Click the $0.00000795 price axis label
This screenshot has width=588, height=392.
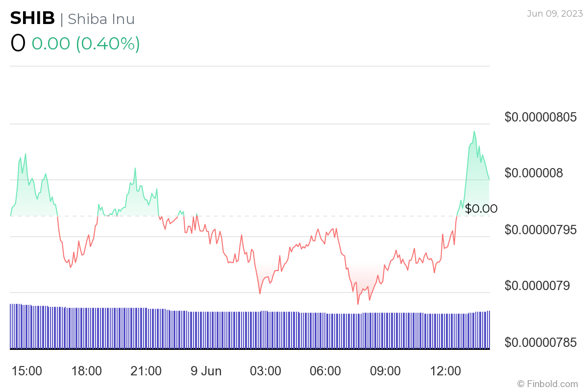(540, 229)
